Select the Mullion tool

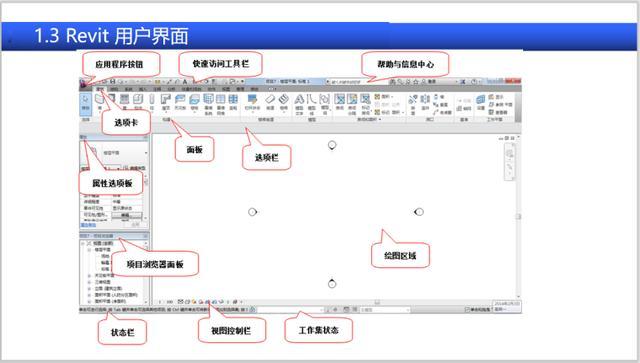click(x=233, y=102)
